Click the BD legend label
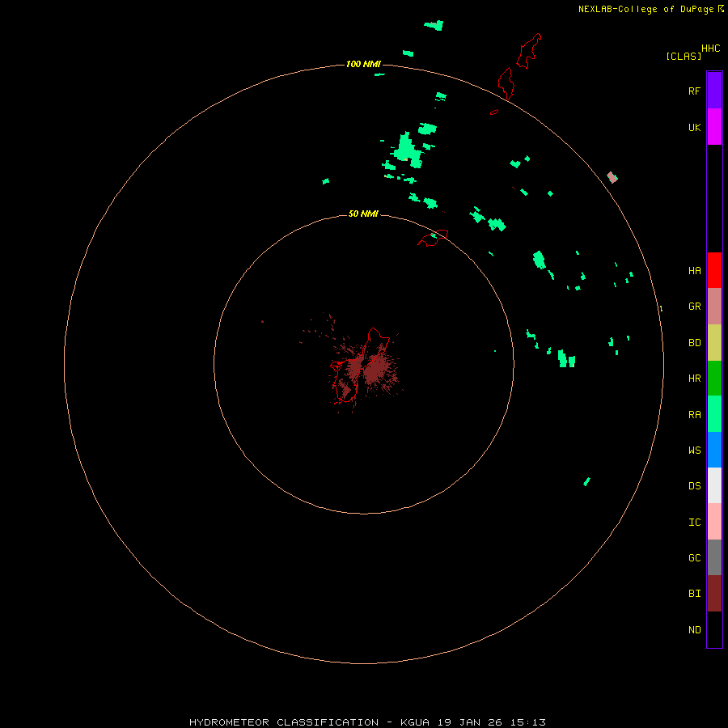 695,343
